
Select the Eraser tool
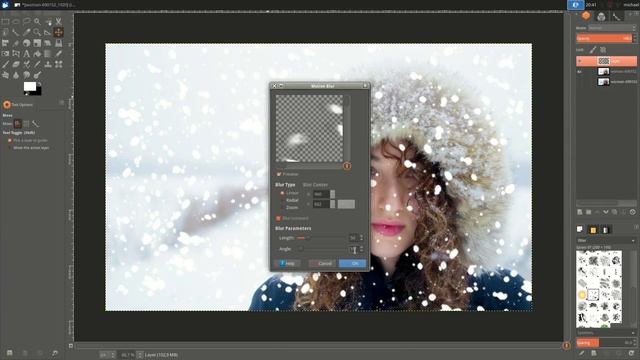click(x=16, y=64)
